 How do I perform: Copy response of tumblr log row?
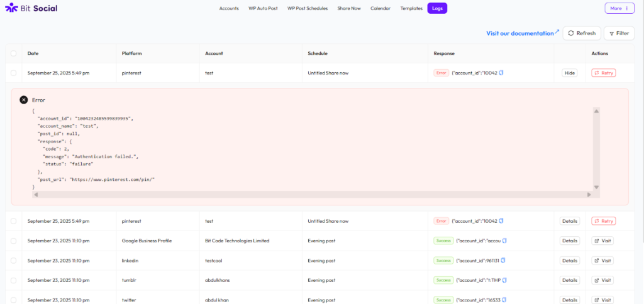point(504,280)
